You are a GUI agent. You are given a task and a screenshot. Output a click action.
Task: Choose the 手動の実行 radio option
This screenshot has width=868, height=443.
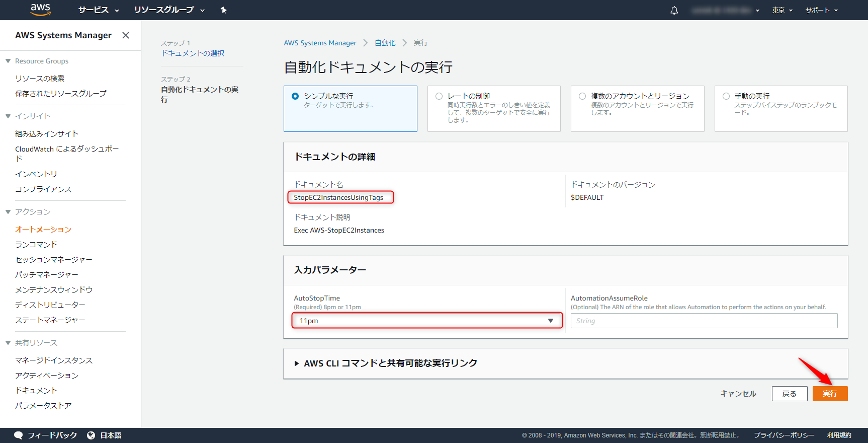[x=726, y=96]
